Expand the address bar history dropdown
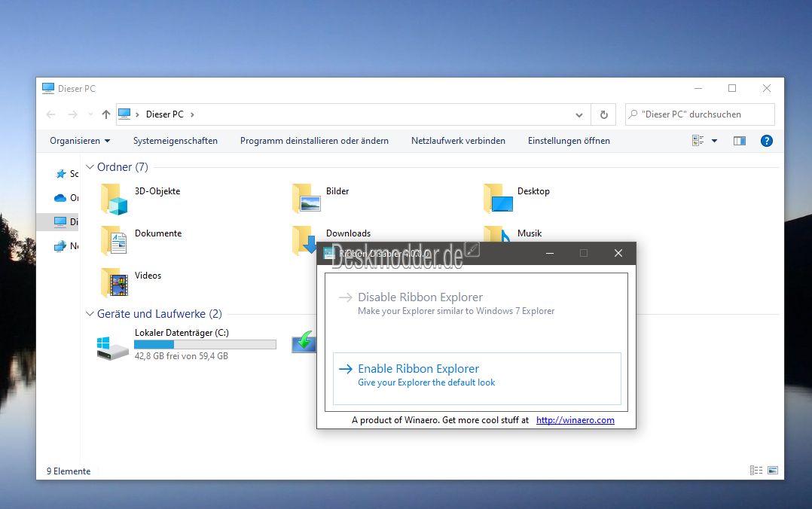Image resolution: width=812 pixels, height=509 pixels. pos(578,115)
